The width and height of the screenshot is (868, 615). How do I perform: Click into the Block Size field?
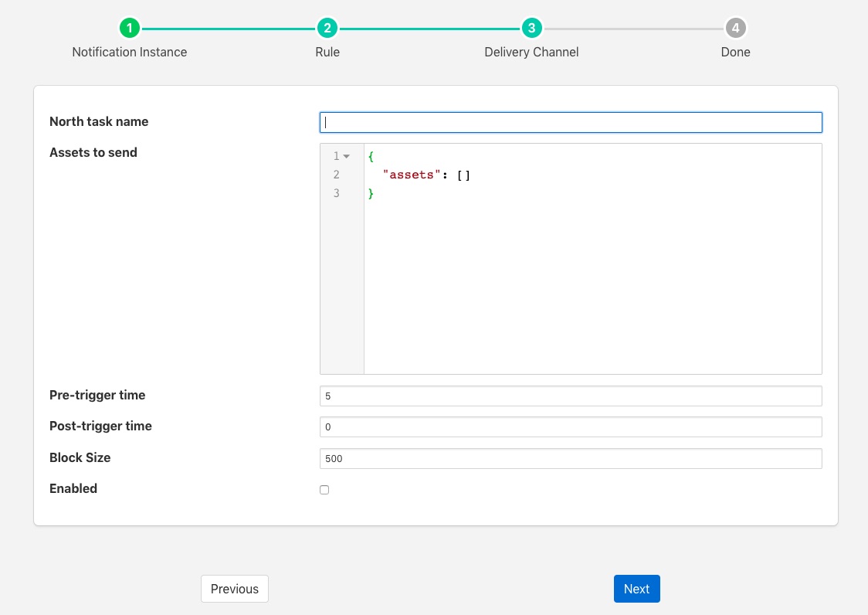[571, 458]
